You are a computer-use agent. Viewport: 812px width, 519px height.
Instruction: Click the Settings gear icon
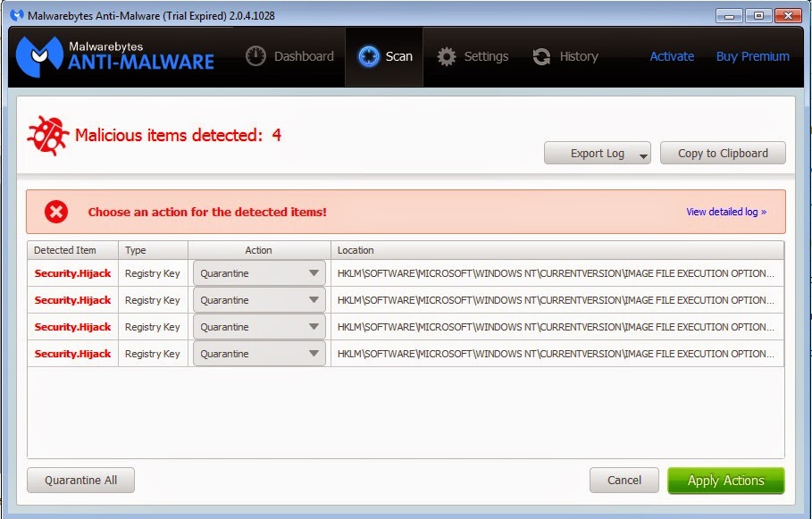tap(447, 56)
